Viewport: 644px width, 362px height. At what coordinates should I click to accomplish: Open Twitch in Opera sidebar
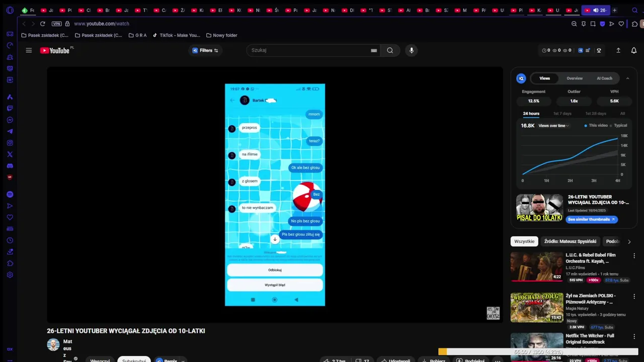click(10, 109)
